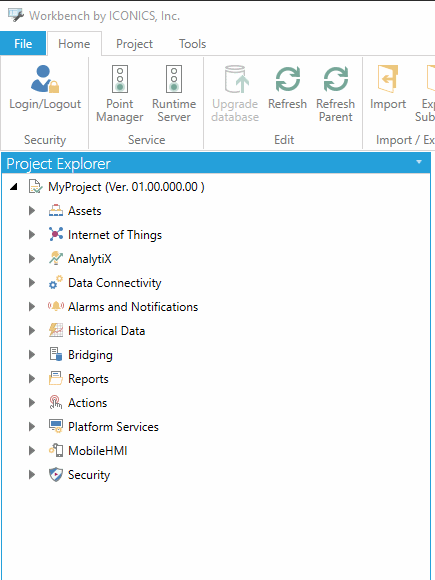Open the Project Explorer panel dropdown arrow

[419, 162]
